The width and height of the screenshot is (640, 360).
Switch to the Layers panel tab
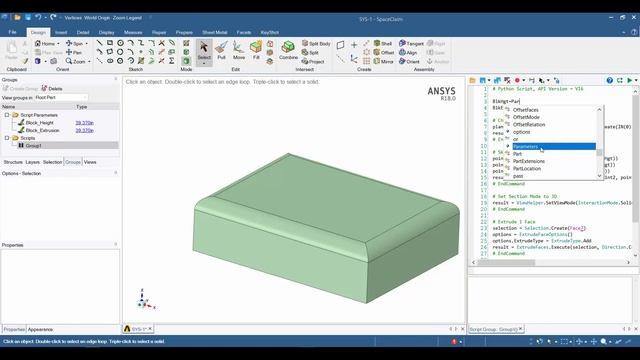tap(33, 162)
